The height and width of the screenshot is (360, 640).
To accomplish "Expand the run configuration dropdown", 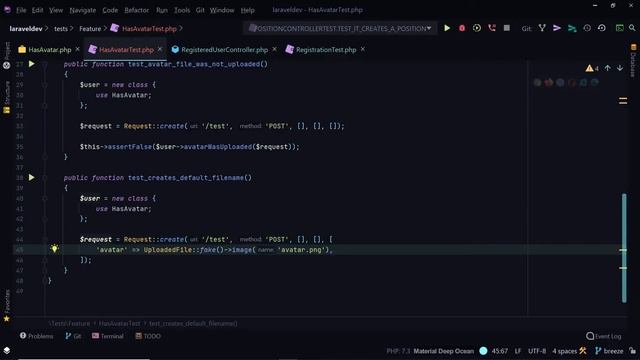I will pos(429,28).
